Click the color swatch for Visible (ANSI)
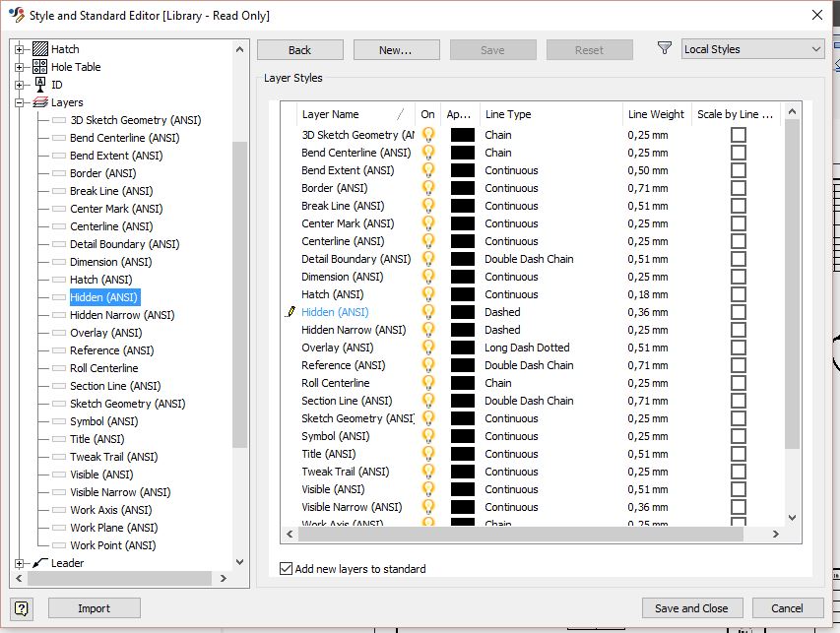Viewport: 840px width, 633px height. click(462, 489)
